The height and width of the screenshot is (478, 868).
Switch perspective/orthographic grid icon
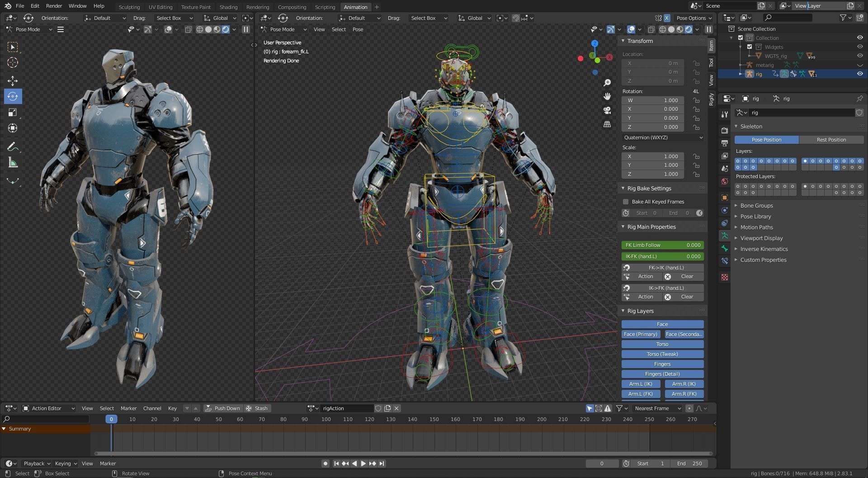click(607, 124)
